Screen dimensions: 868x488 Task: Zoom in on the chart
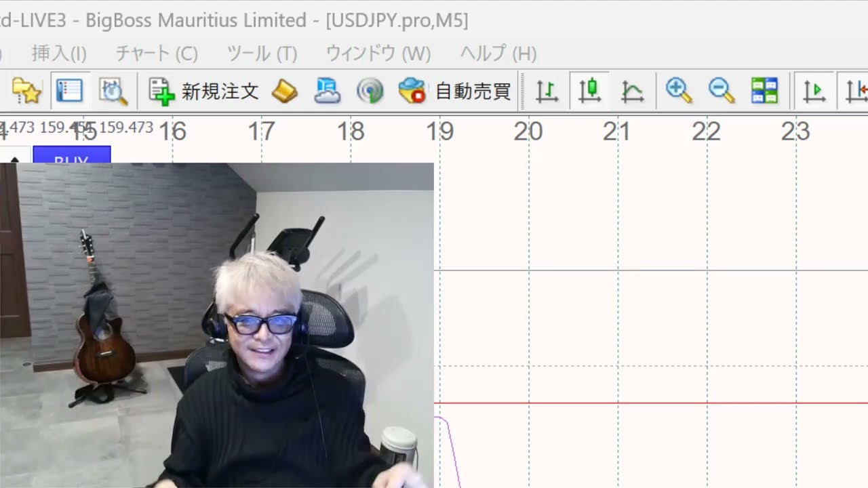[x=679, y=91]
